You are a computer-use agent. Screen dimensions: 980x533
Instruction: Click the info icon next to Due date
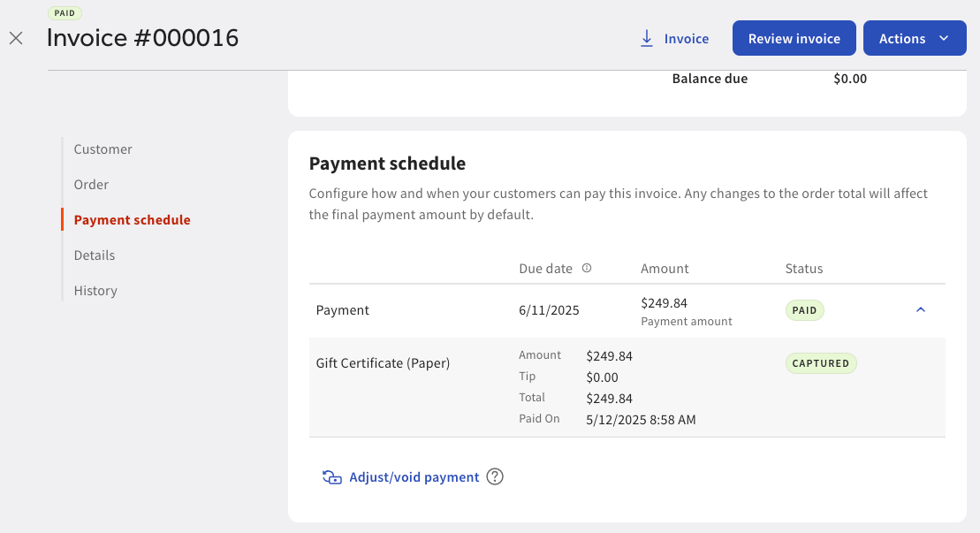pyautogui.click(x=587, y=268)
